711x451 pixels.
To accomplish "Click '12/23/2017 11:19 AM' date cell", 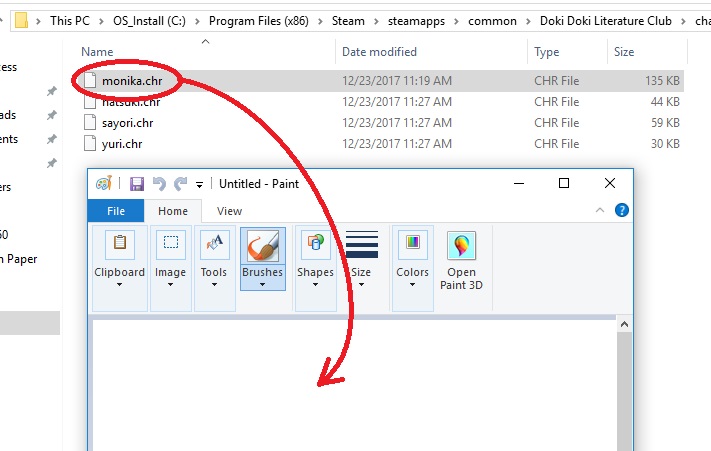I will 397,81.
